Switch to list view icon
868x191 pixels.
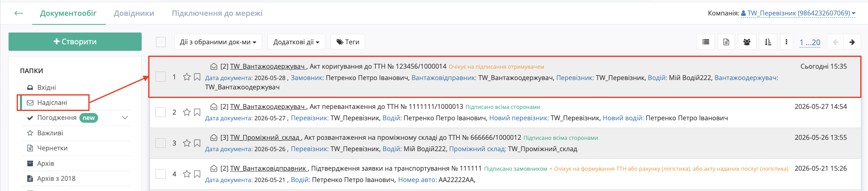tap(706, 42)
